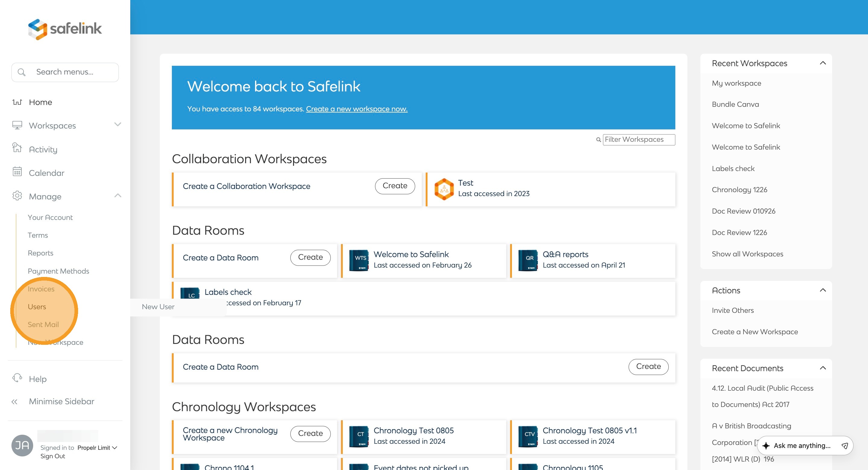Viewport: 868px width, 470px height.
Task: Select Users in the Manage submenu
Action: (37, 306)
